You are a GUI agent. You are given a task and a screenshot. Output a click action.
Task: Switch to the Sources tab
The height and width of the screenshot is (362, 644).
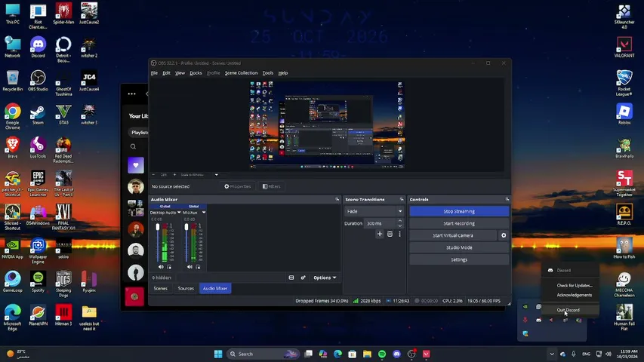[186, 289]
